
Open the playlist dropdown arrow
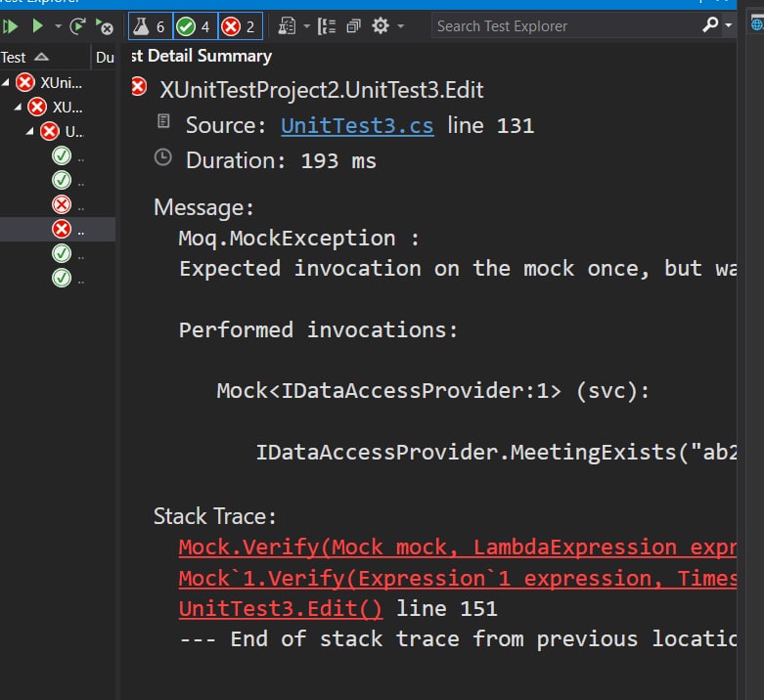[x=306, y=25]
